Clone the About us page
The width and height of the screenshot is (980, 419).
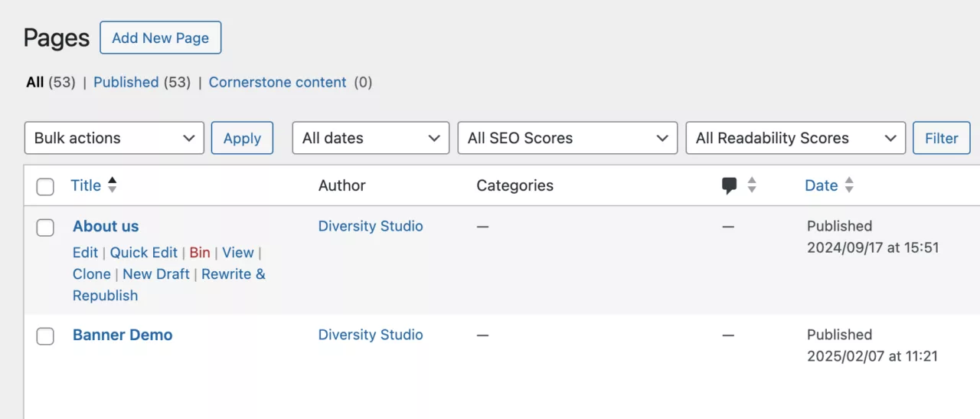(x=91, y=273)
